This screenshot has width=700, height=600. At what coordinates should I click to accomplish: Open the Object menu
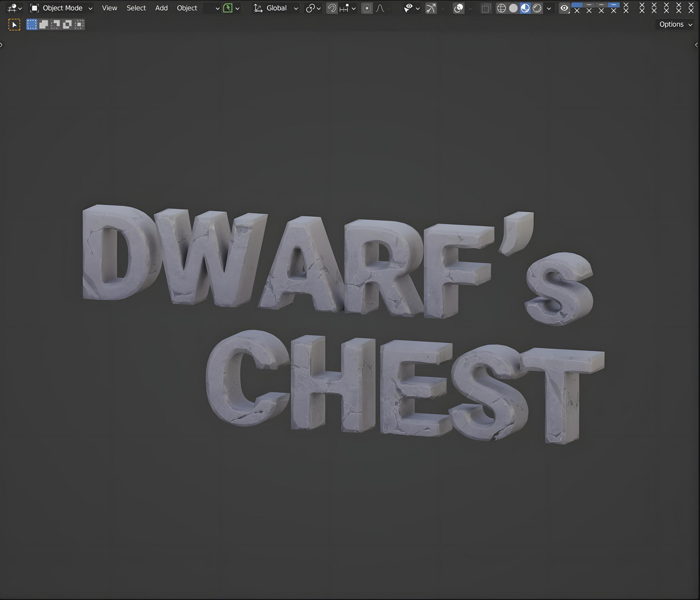[x=187, y=8]
